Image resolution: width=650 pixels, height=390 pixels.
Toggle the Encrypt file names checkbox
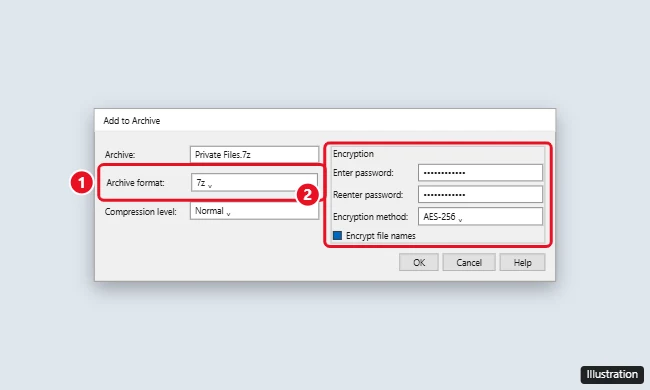point(337,236)
